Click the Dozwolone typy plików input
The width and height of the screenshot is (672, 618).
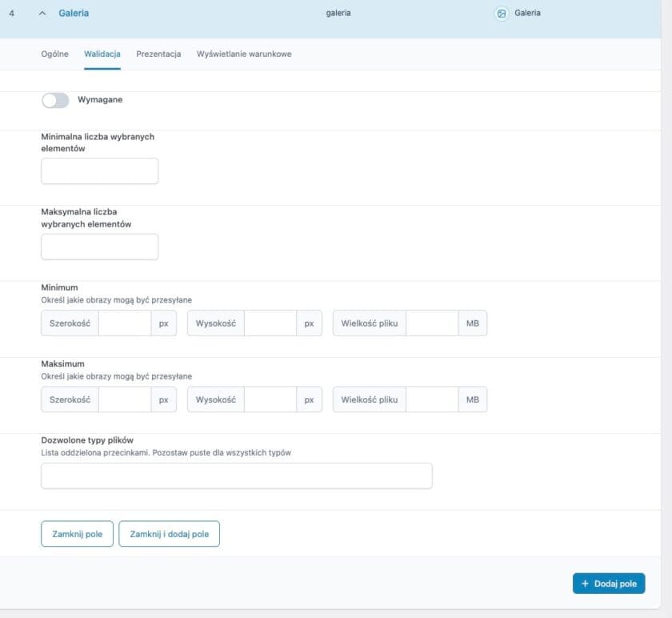coord(236,476)
